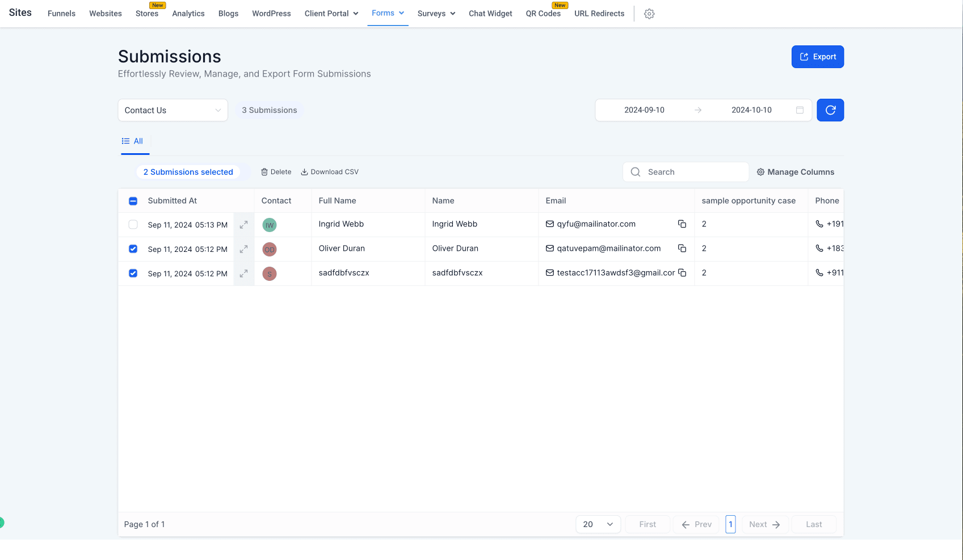Toggle the select-all header checkbox
This screenshot has width=963, height=560.
coord(133,201)
